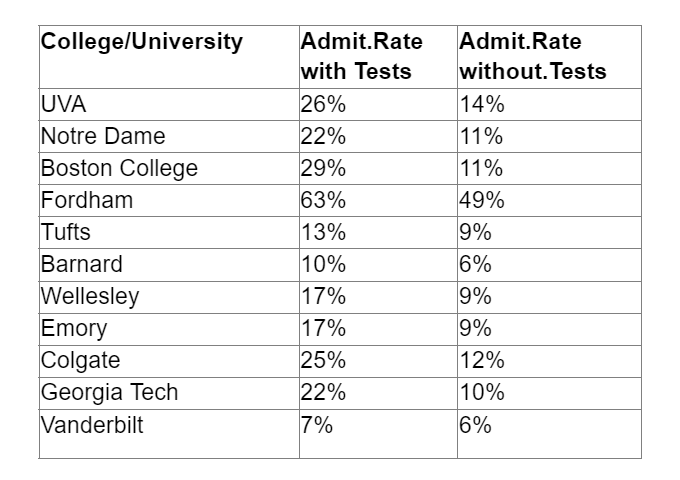
Task: Select the Admit.Rate with Tests header
Action: (x=361, y=57)
